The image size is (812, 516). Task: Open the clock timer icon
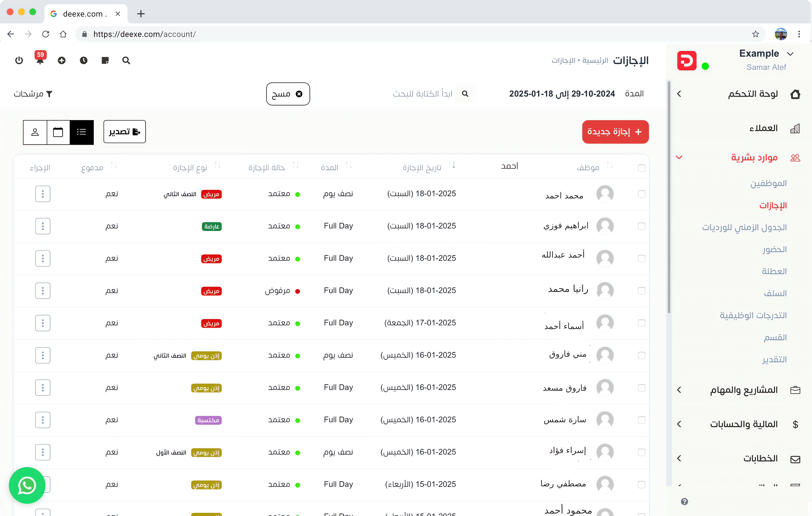83,60
